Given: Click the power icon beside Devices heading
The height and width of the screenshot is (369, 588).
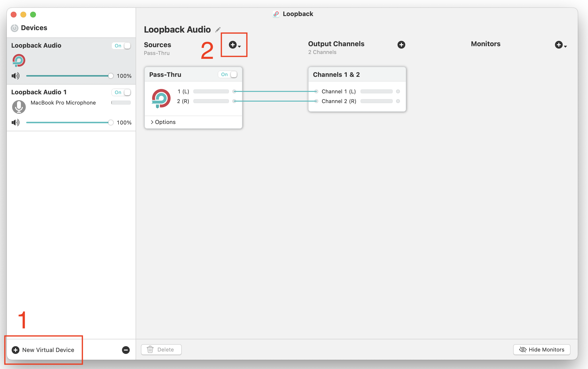Looking at the screenshot, I should [15, 28].
